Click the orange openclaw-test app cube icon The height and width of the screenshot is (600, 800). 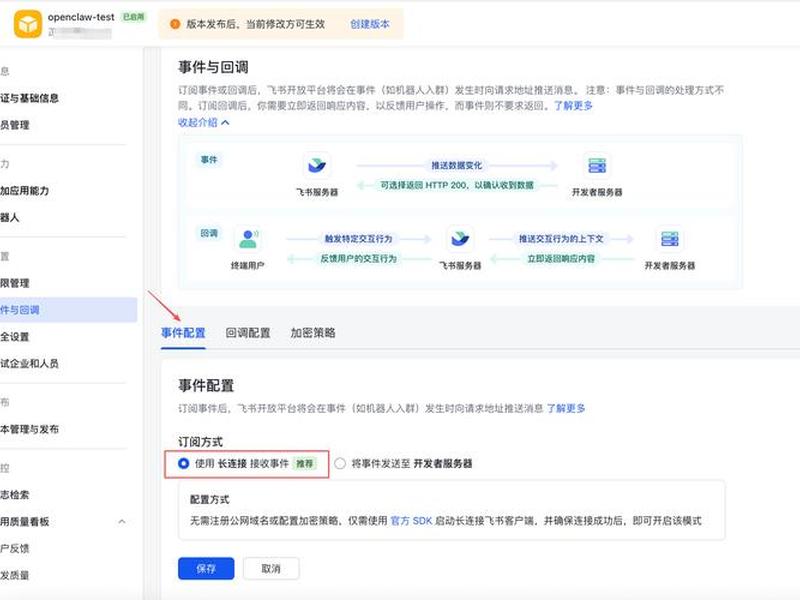pyautogui.click(x=28, y=24)
